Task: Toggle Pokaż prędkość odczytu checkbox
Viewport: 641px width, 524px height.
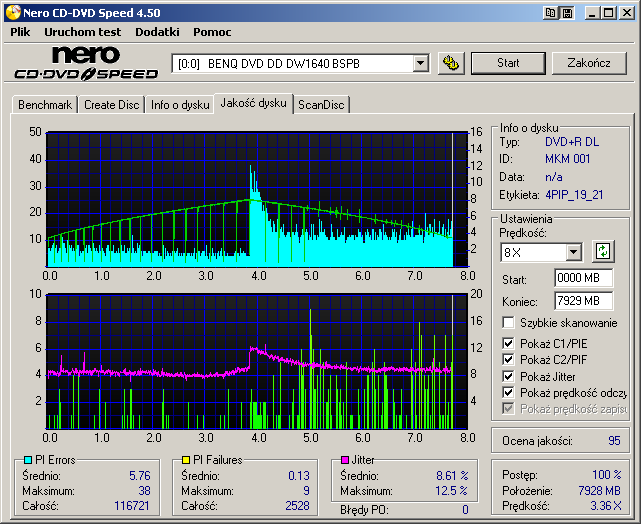Action: (508, 392)
